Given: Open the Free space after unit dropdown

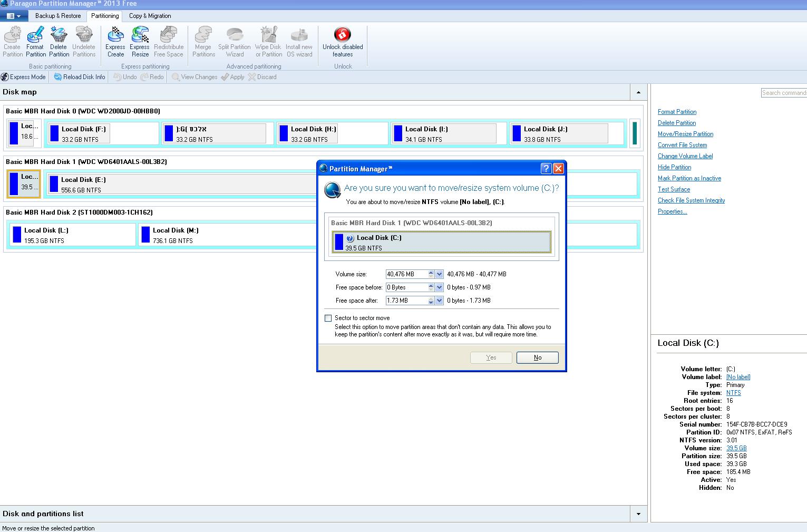Looking at the screenshot, I should pos(439,301).
